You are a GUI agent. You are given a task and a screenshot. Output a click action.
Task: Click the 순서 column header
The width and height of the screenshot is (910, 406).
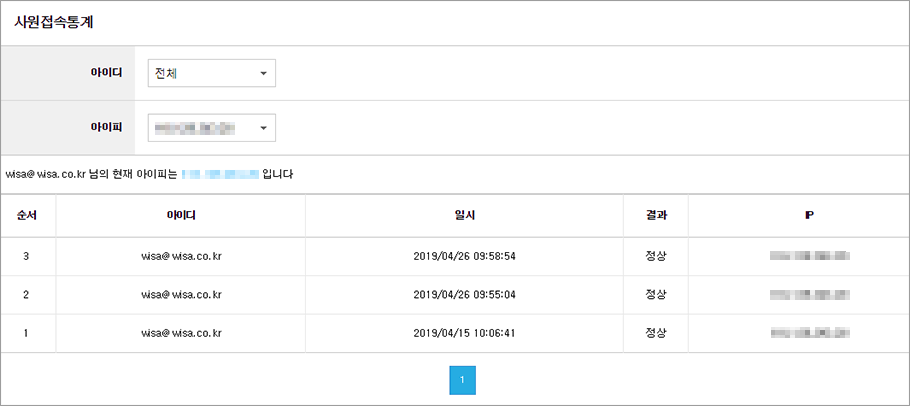[28, 215]
